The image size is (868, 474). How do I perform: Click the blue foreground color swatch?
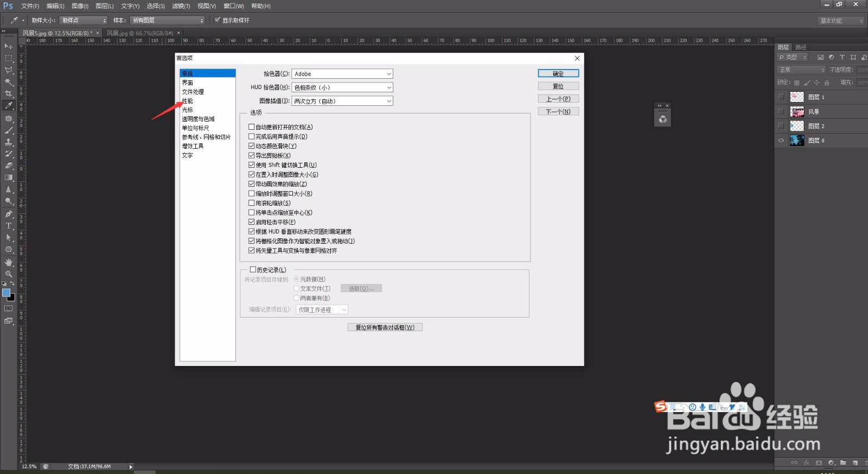[x=6, y=293]
